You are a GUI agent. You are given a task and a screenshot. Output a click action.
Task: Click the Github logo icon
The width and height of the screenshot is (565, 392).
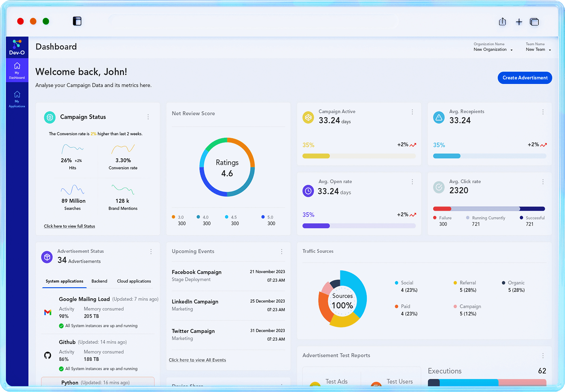click(48, 355)
